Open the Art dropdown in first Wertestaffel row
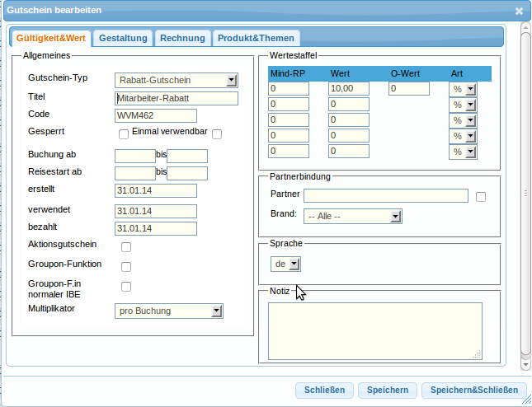 (x=464, y=89)
